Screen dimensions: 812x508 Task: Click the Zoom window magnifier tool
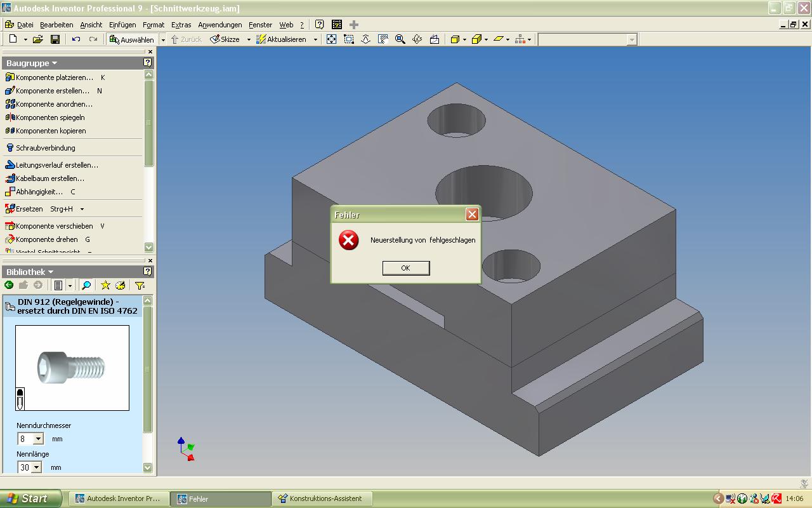pyautogui.click(x=348, y=39)
